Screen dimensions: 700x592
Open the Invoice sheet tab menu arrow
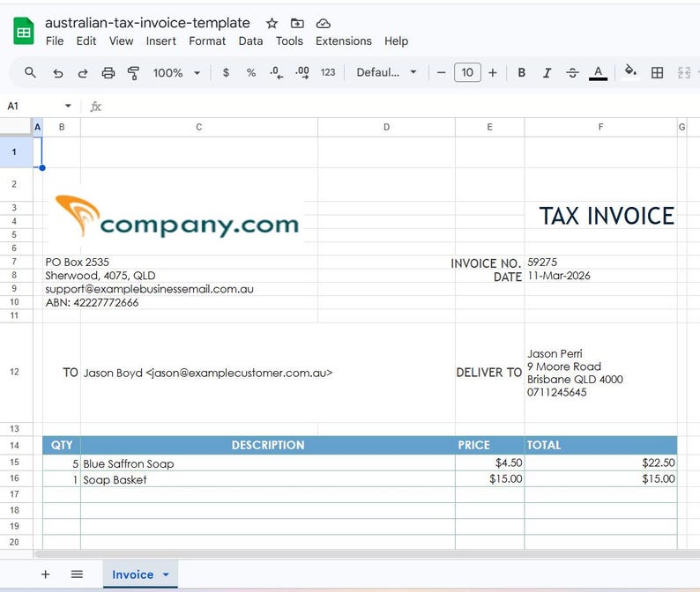(166, 574)
